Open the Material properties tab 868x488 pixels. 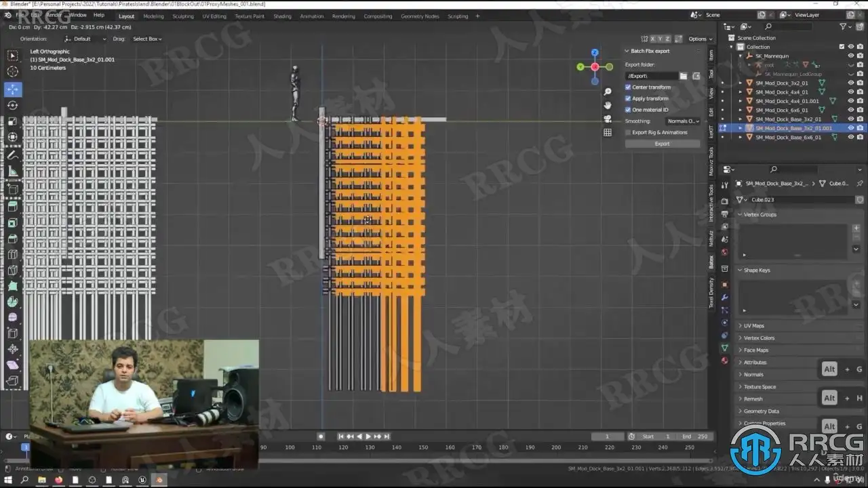coord(725,360)
